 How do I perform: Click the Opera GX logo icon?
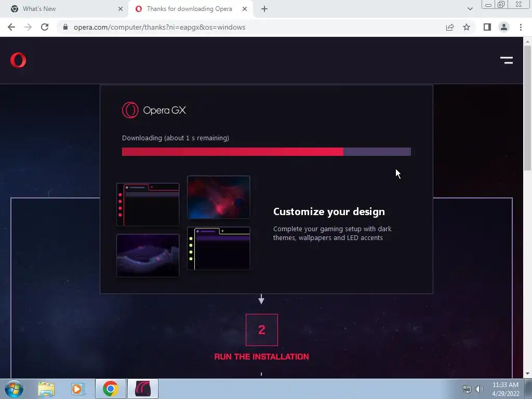click(130, 110)
